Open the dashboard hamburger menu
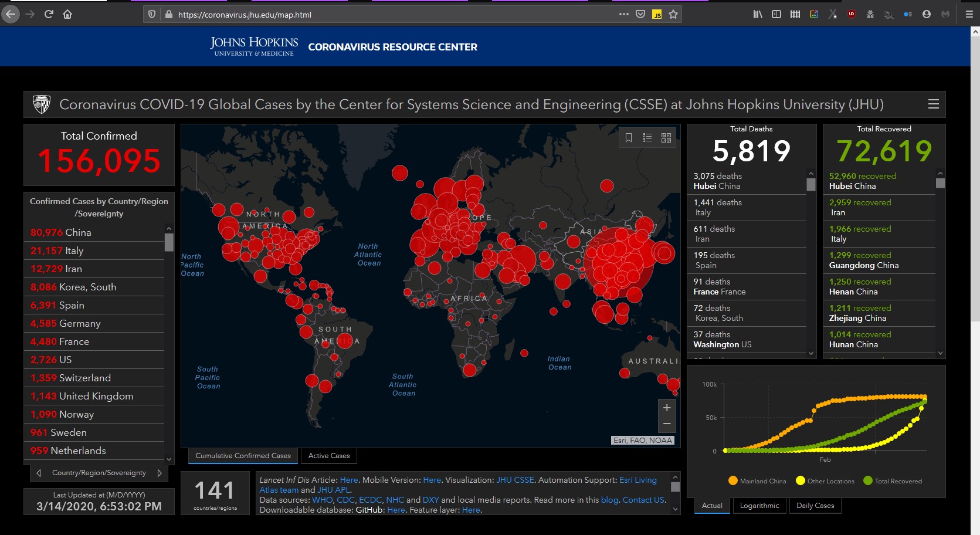Screen dimensions: 980x535 (x=933, y=104)
